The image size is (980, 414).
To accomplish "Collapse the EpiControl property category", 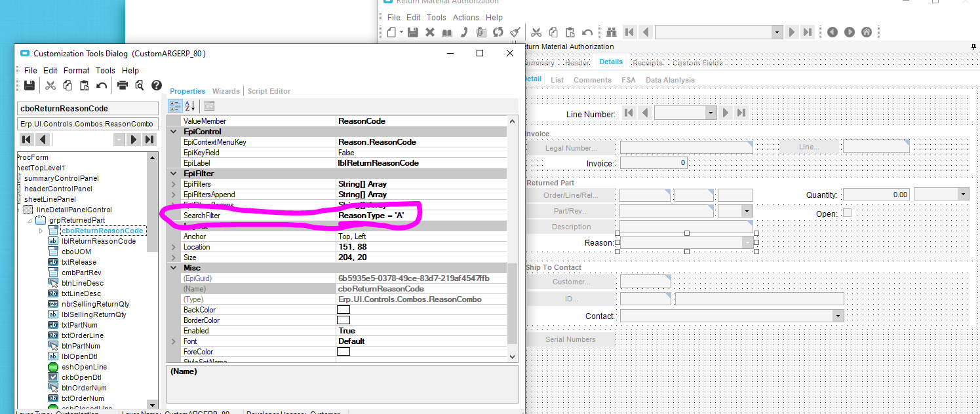I will pyautogui.click(x=174, y=132).
